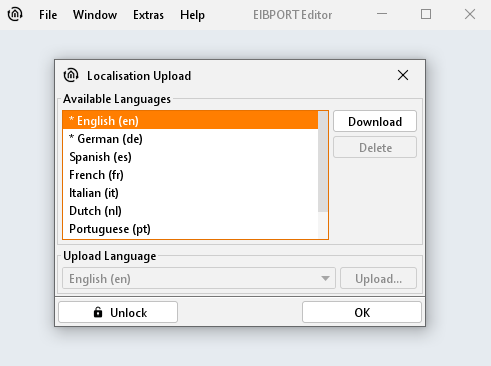Open the Extras menu
Screen dimensions: 491x366
click(x=148, y=15)
